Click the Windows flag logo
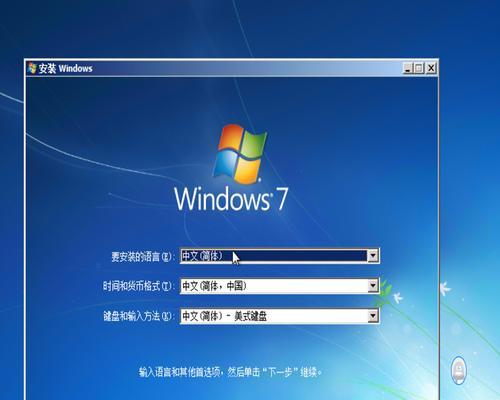The height and width of the screenshot is (400, 500). click(x=240, y=154)
